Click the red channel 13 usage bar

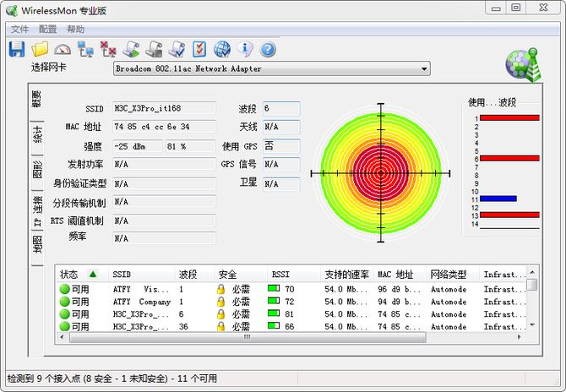pyautogui.click(x=509, y=215)
